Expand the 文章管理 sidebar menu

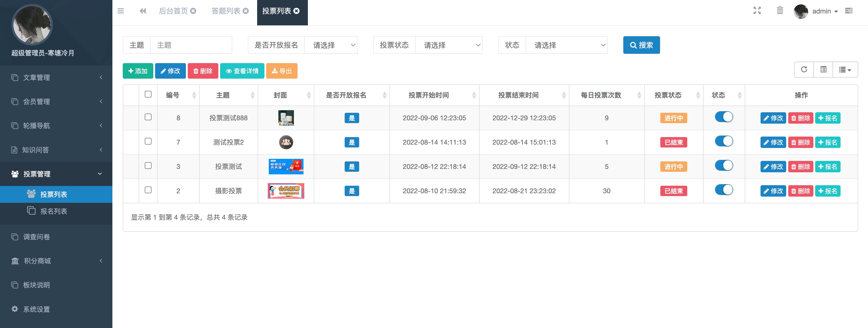(56, 77)
